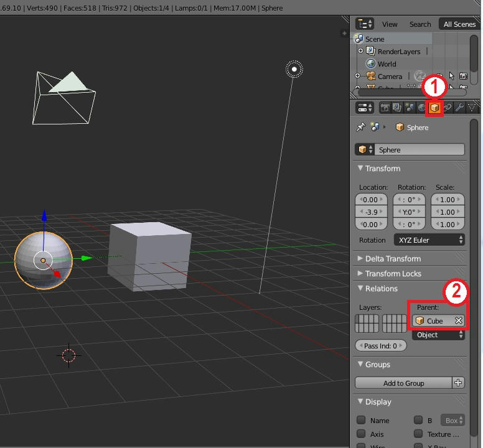Clear the Cube parent with X button
Image resolution: width=483 pixels, height=448 pixels.
click(459, 320)
